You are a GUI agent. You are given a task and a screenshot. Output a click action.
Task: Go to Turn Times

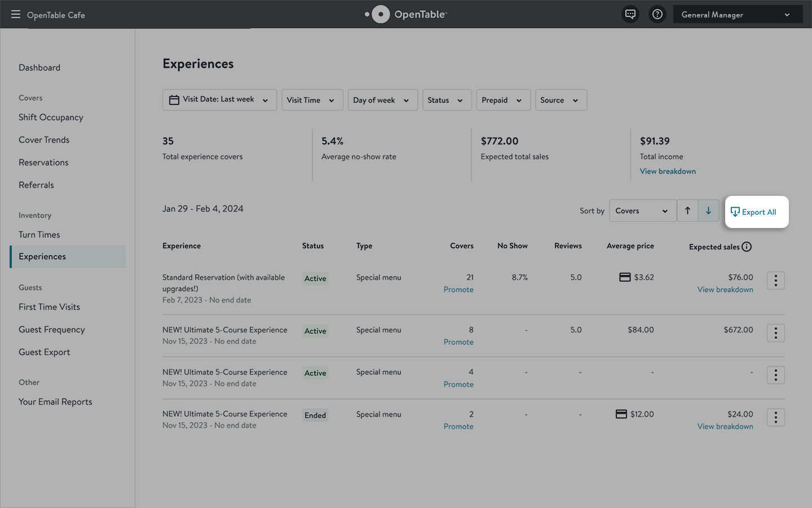[x=39, y=235]
